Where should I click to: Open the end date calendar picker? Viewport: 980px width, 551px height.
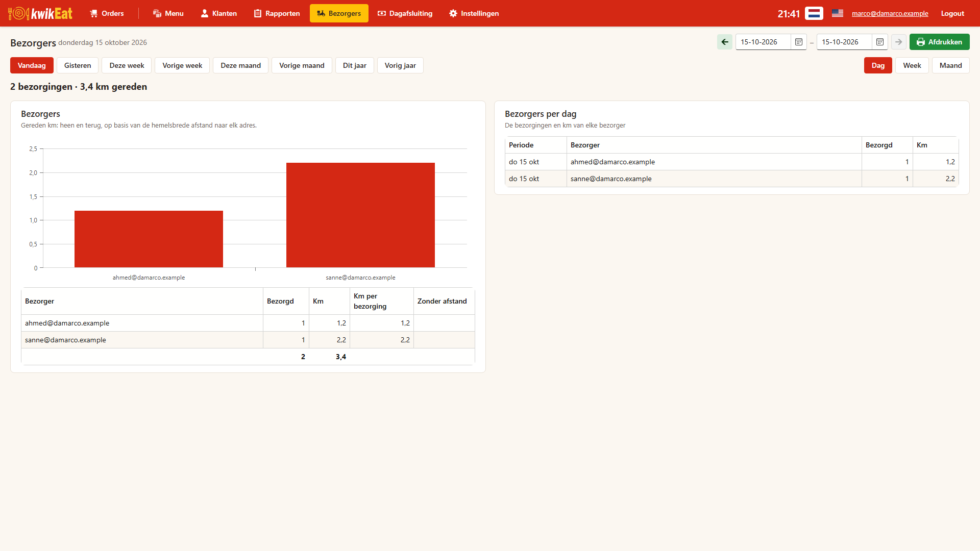point(880,42)
